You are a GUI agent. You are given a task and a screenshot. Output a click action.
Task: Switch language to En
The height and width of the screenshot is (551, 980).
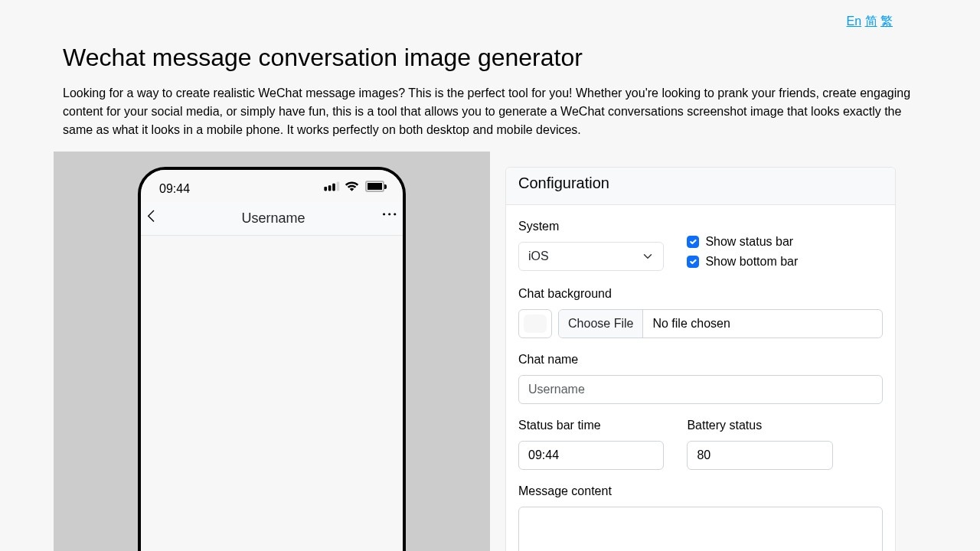click(854, 21)
